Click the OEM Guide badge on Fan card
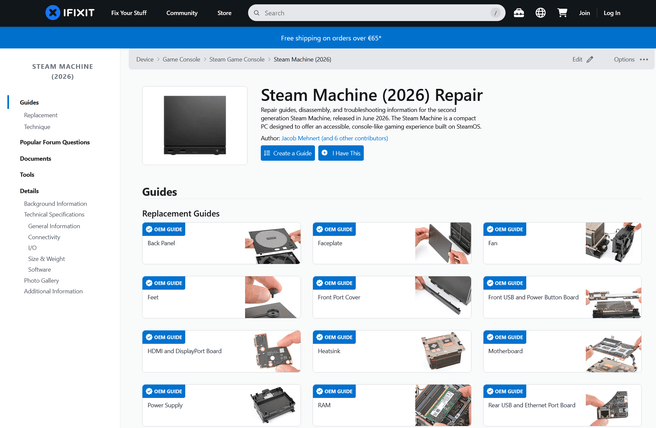 click(x=505, y=229)
